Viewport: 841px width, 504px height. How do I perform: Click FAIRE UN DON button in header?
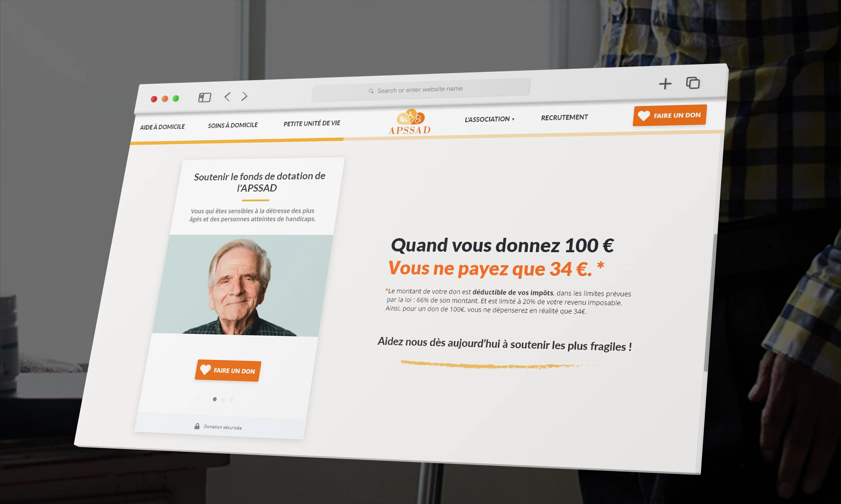[670, 115]
